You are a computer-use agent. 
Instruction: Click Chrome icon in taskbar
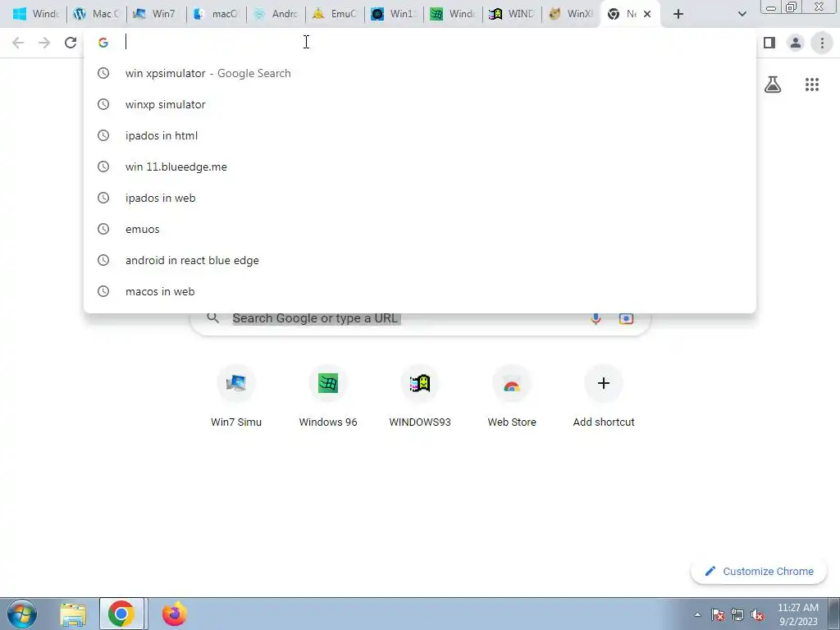coord(121,614)
